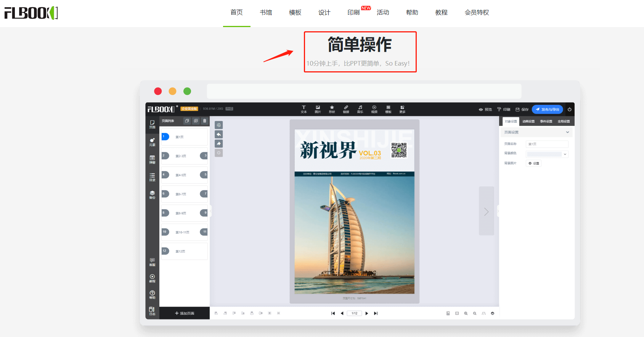Click the 预览 preview eye button
The height and width of the screenshot is (337, 644).
coord(485,109)
